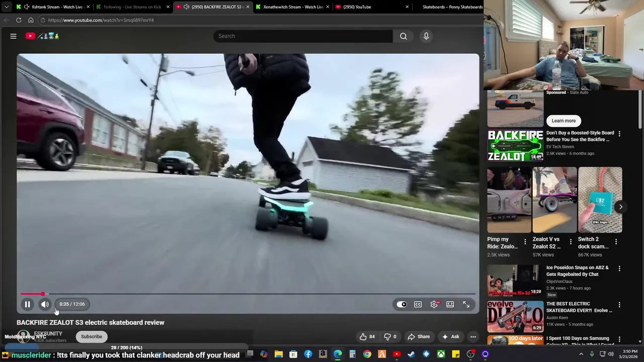The image size is (644, 362).
Task: Mute the video volume speaker
Action: coord(45,304)
